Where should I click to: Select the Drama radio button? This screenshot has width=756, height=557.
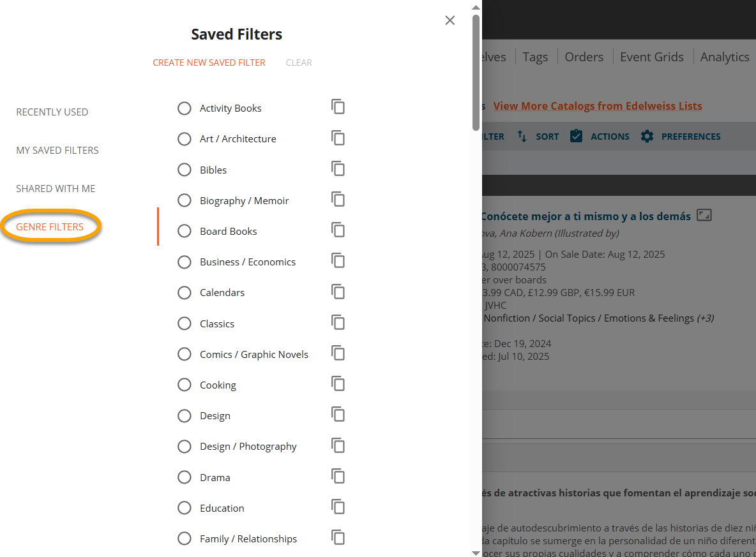click(184, 477)
